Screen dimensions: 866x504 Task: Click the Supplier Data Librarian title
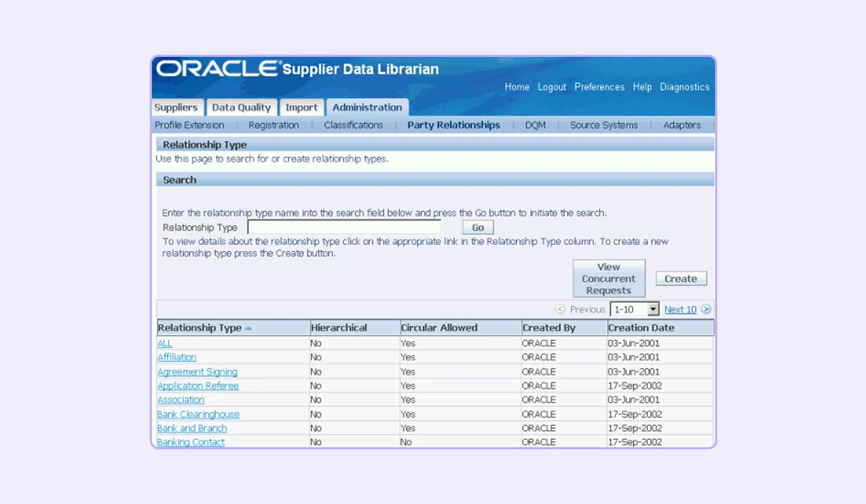(360, 69)
